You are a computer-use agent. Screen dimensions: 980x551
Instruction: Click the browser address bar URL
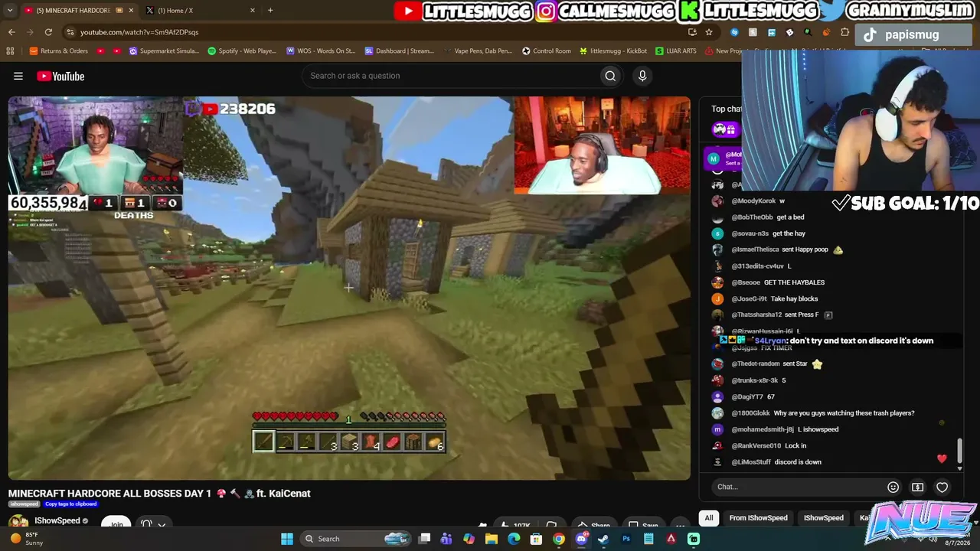pos(139,32)
